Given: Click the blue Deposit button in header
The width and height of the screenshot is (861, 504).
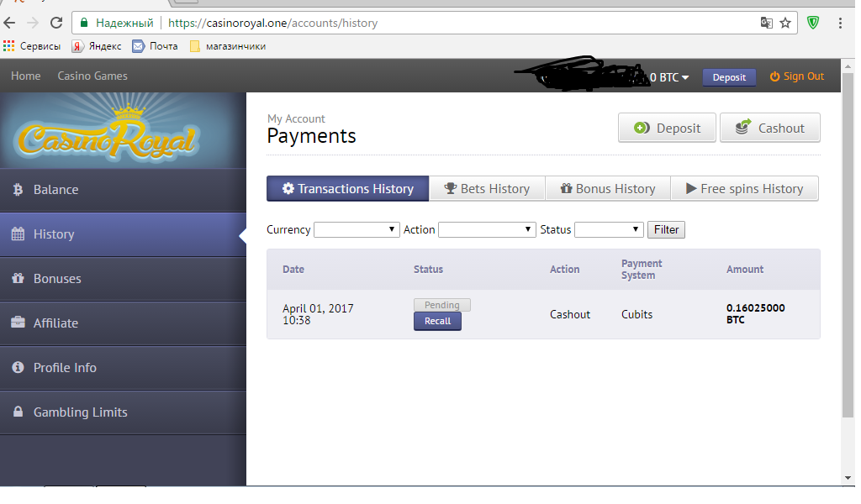Looking at the screenshot, I should pos(729,77).
